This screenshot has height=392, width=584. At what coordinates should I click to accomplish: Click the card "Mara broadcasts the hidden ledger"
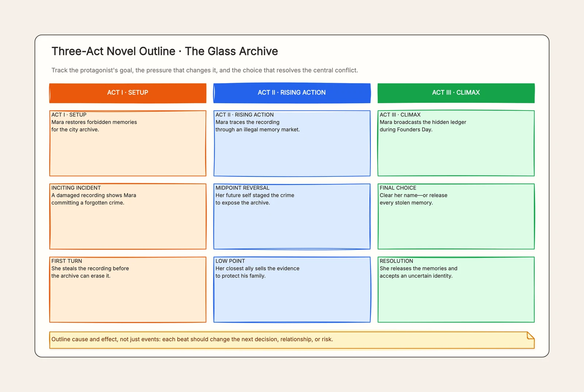[x=456, y=143]
